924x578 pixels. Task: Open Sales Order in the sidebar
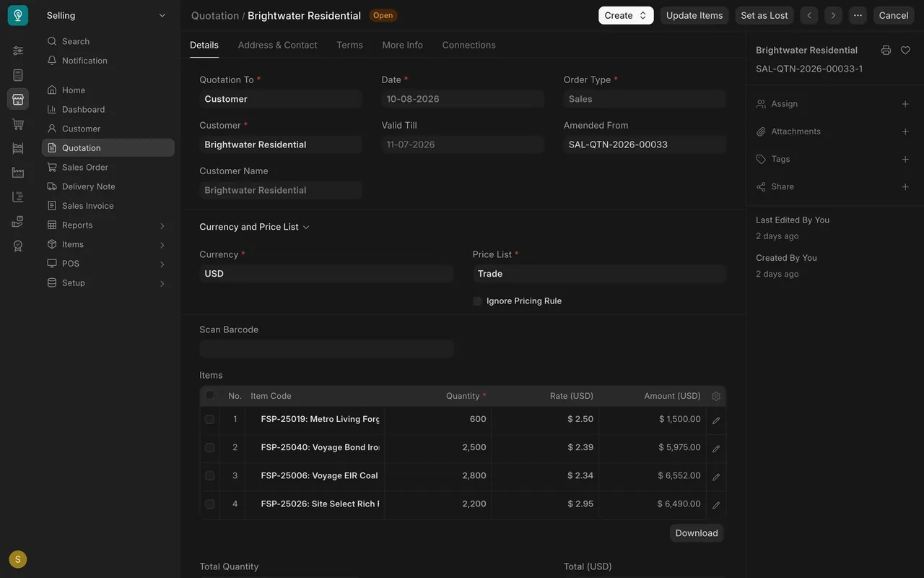[x=108, y=168]
